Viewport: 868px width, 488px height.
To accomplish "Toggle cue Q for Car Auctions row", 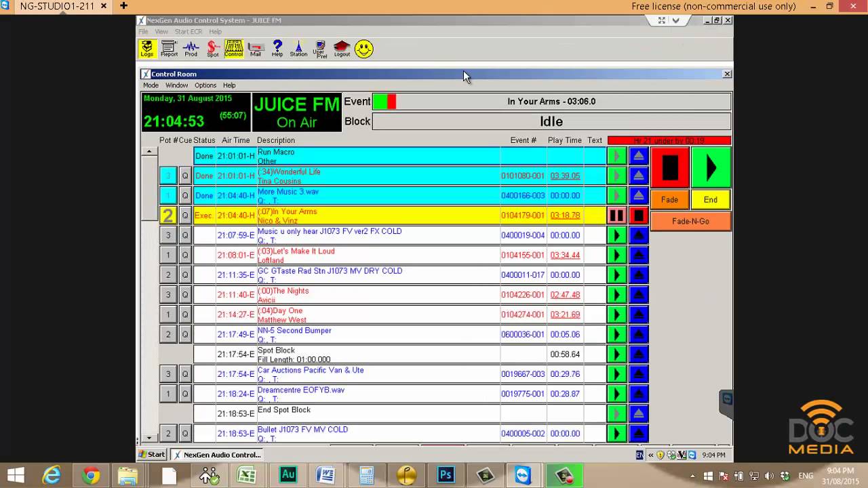I will [185, 374].
